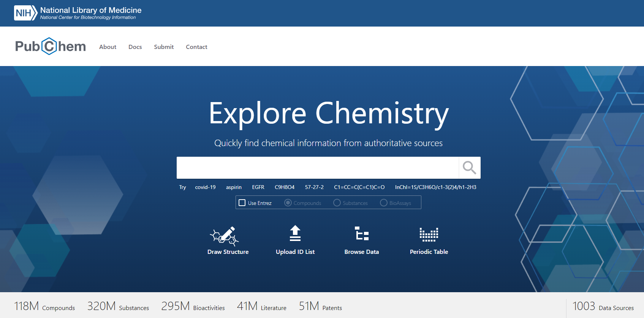Try the EGFR example search

[x=258, y=187]
